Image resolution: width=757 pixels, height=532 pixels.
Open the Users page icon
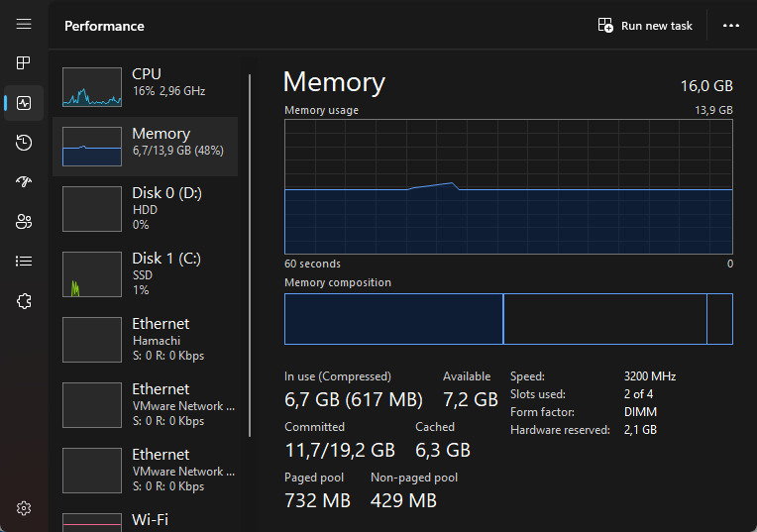[24, 222]
